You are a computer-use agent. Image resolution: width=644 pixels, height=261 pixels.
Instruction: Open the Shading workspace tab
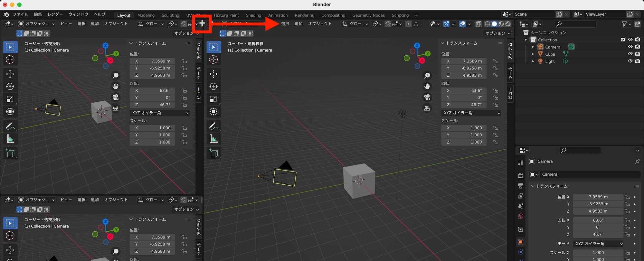click(253, 15)
